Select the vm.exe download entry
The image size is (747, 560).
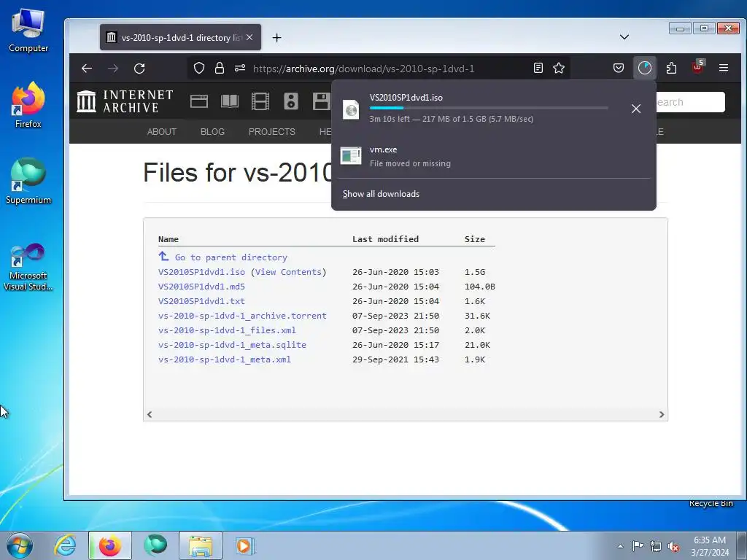pyautogui.click(x=494, y=156)
